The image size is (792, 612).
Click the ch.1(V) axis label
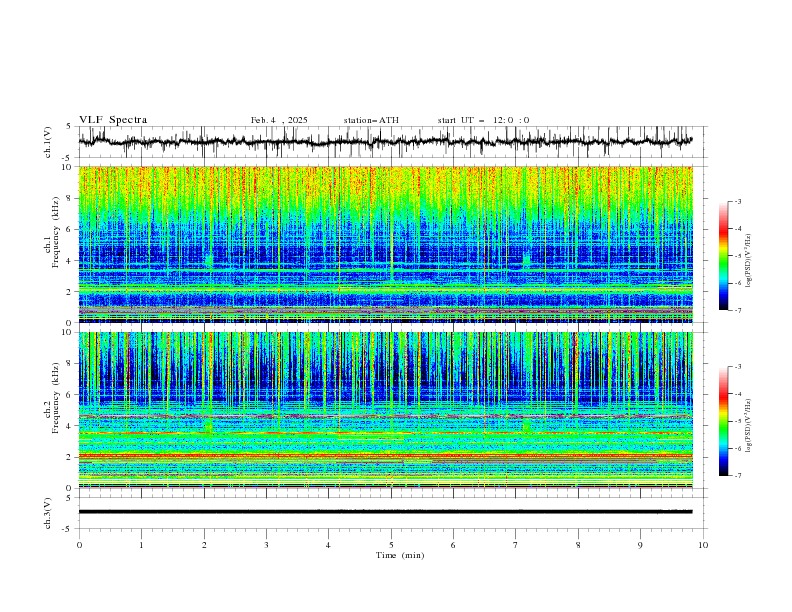[48, 142]
